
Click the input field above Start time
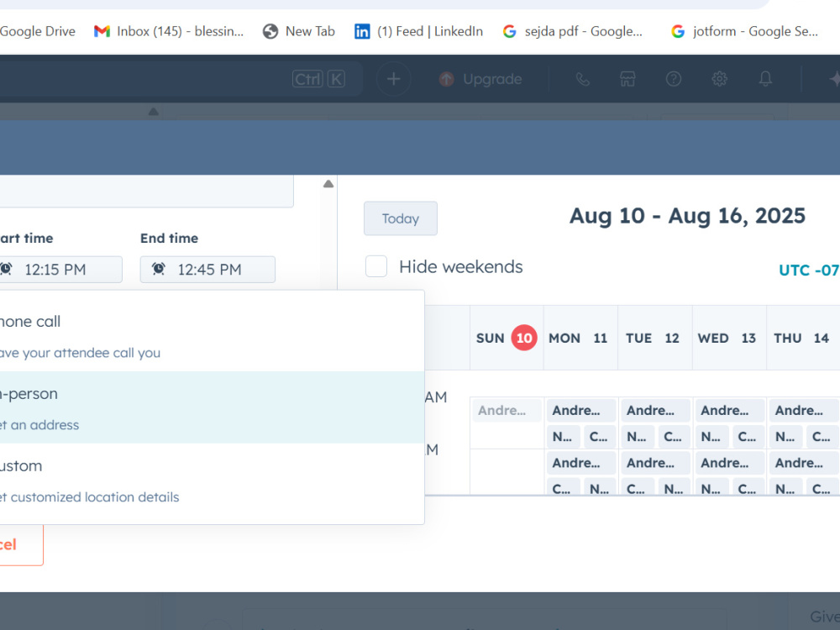coord(147,192)
